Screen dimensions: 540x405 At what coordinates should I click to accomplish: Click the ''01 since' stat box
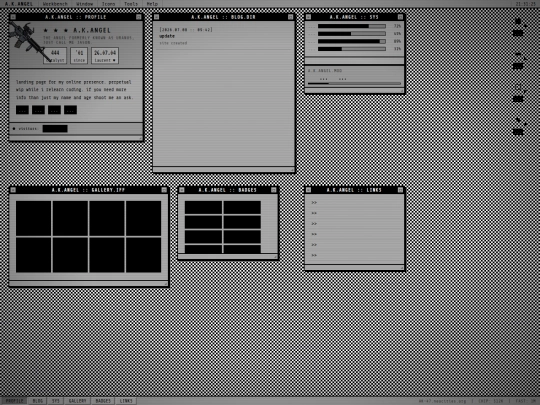[79, 56]
